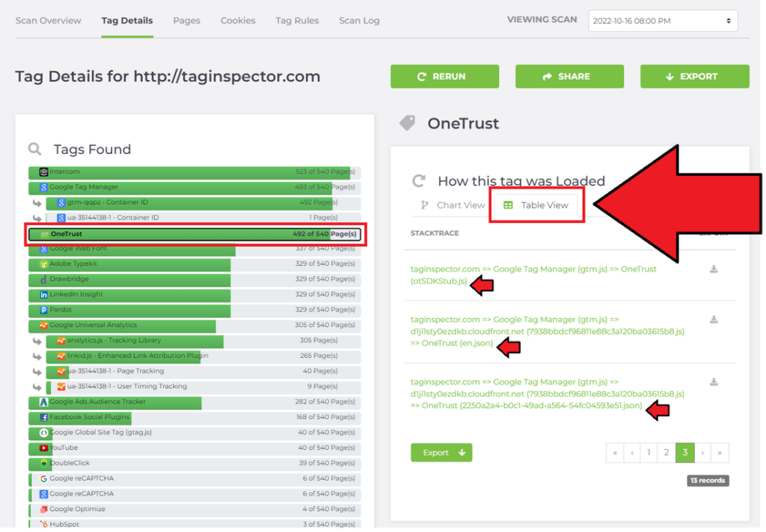Click the SHARE button
This screenshot has width=766, height=532.
(x=569, y=77)
